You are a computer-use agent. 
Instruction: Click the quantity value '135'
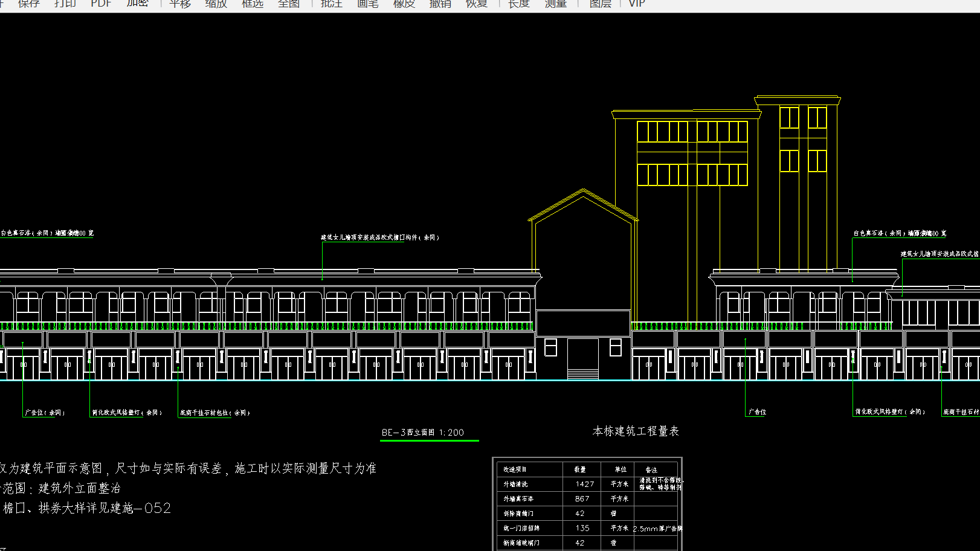(582, 528)
